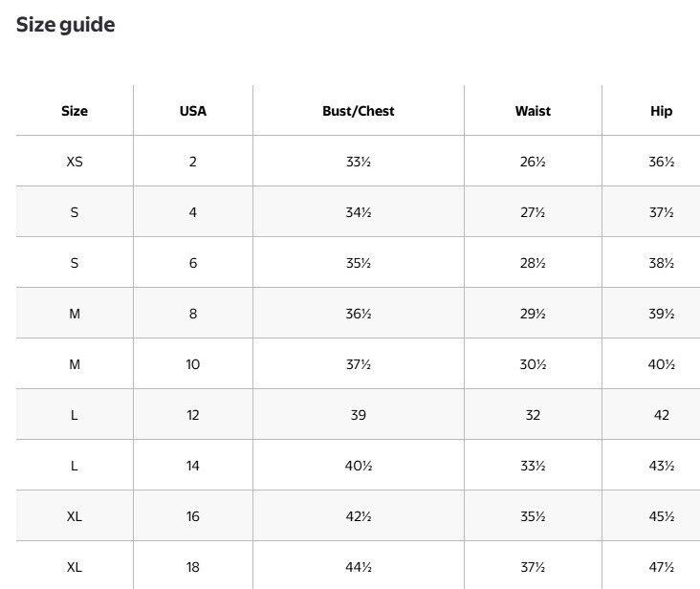Select bust value 44½ cell
700x589 pixels.
coord(359,567)
